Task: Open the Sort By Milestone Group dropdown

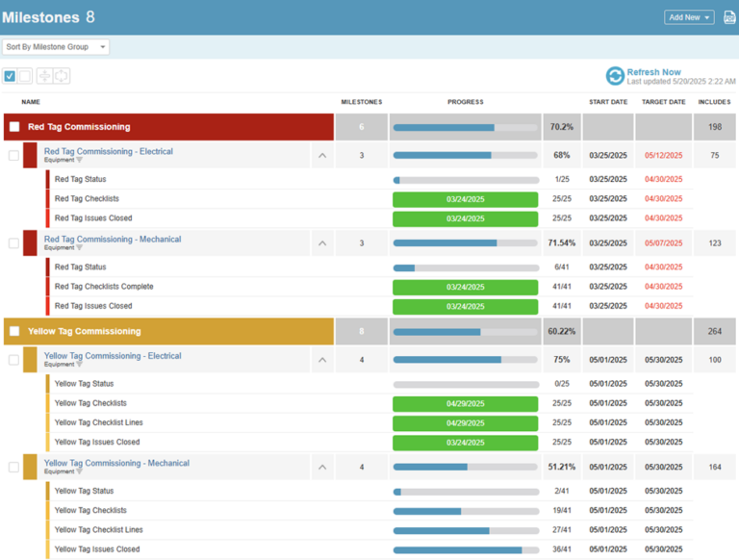Action: coord(56,47)
